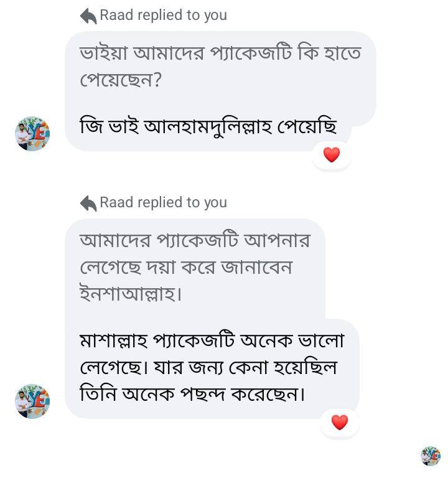Click the second "Raad replied to you" label
448x478 pixels.
163,203
